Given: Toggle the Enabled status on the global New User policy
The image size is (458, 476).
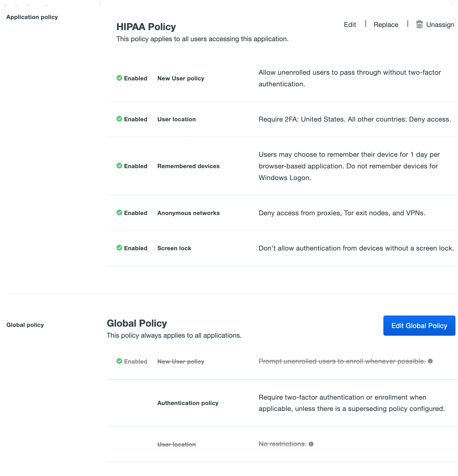Looking at the screenshot, I should (119, 361).
